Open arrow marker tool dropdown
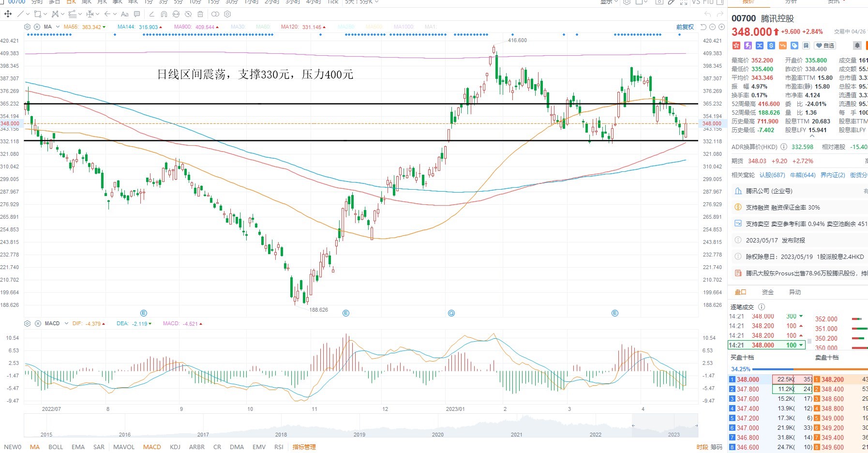The height and width of the screenshot is (453, 868). tap(115, 14)
